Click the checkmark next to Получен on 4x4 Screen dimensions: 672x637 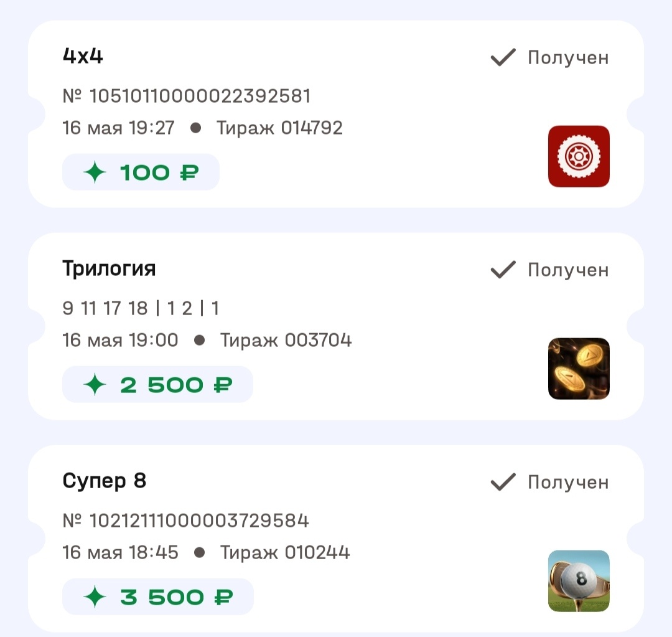coord(502,57)
